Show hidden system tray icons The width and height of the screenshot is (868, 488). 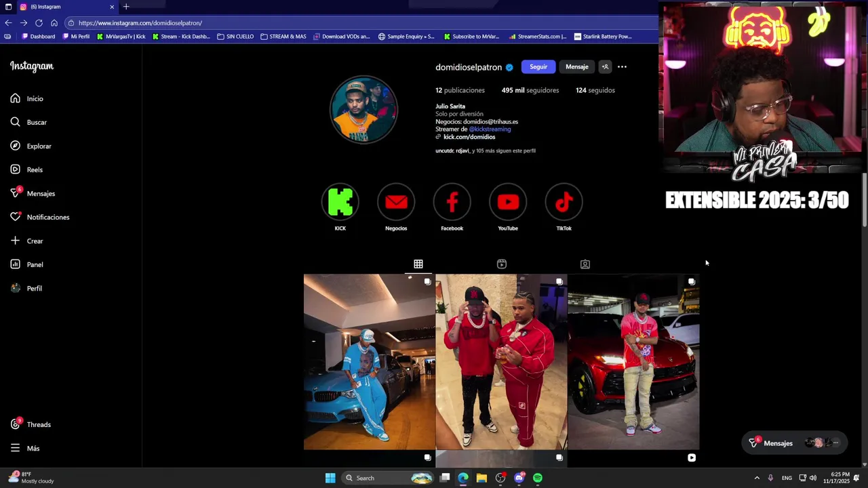[x=757, y=478]
